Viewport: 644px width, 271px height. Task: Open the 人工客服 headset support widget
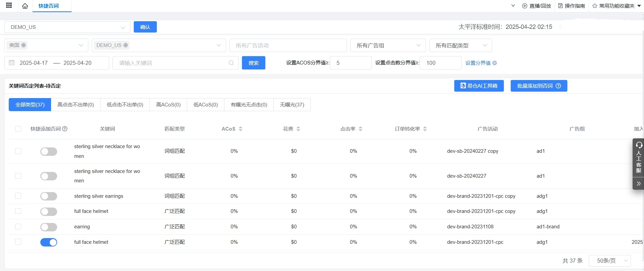click(x=638, y=157)
